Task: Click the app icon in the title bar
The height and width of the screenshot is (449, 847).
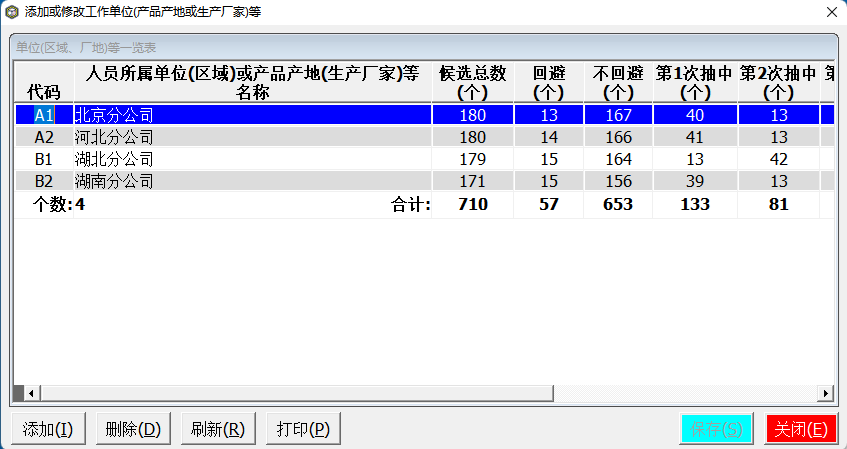Action: pyautogui.click(x=11, y=11)
